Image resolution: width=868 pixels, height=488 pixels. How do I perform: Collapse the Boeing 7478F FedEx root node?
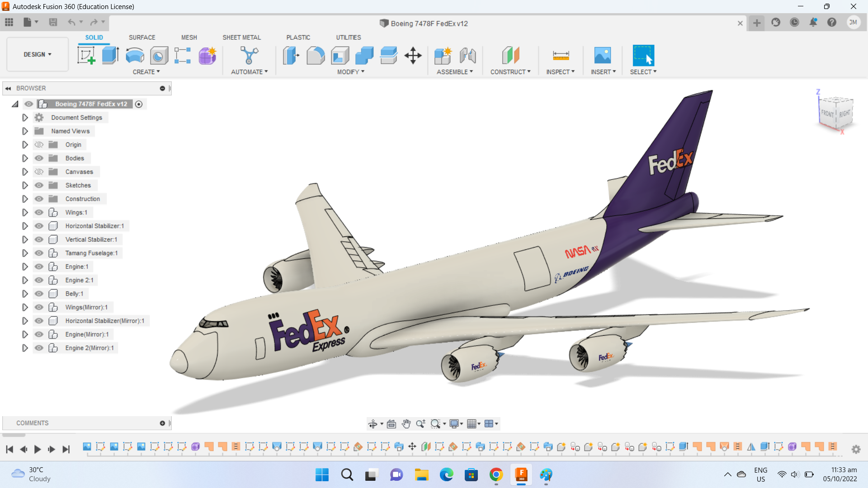[15, 104]
